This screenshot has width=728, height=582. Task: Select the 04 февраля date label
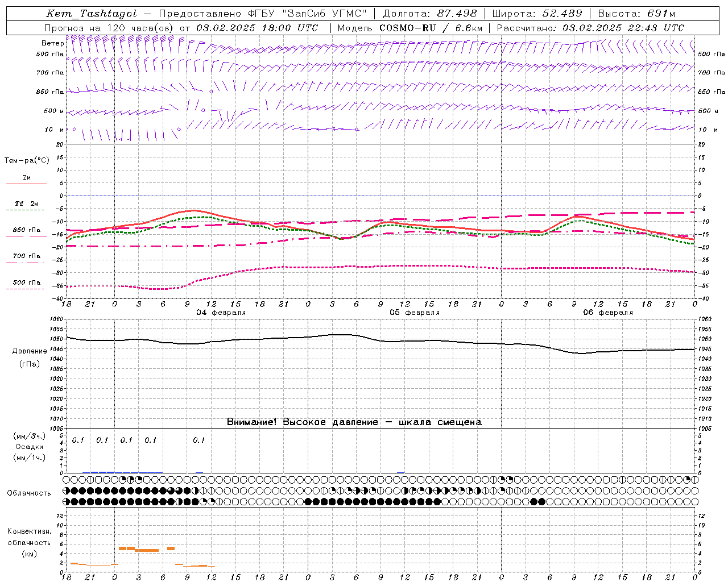[x=221, y=313]
